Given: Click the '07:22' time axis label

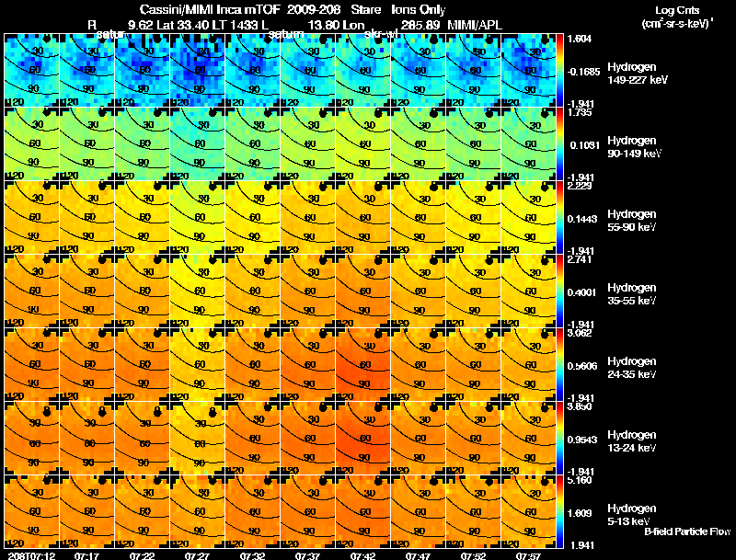Looking at the screenshot, I should click(142, 555).
